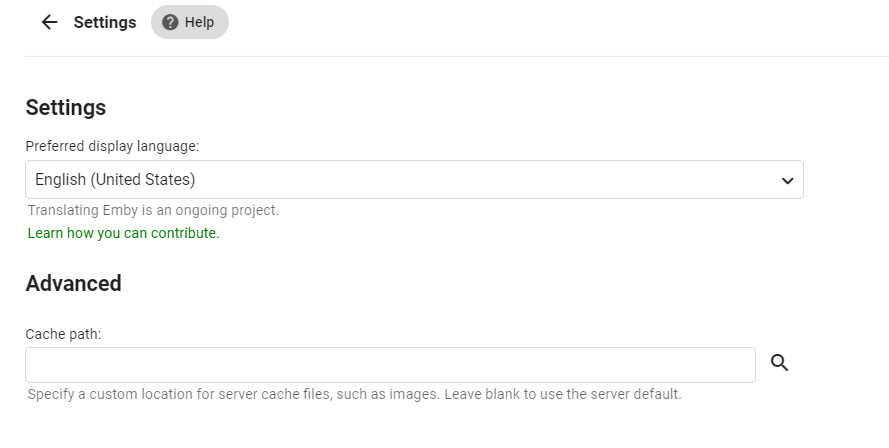Screen dimensions: 889x448
Task: Click the word Help beside question mark
Action: [199, 22]
